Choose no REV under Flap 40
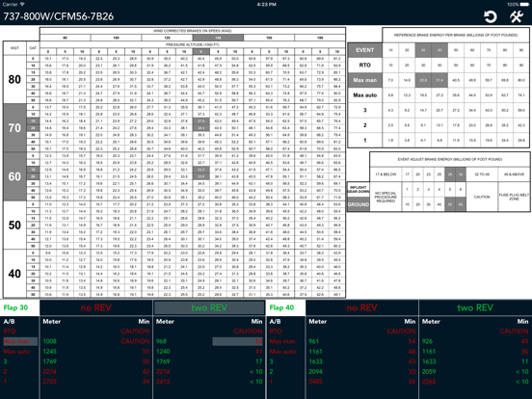532x399 pixels. pos(362,307)
